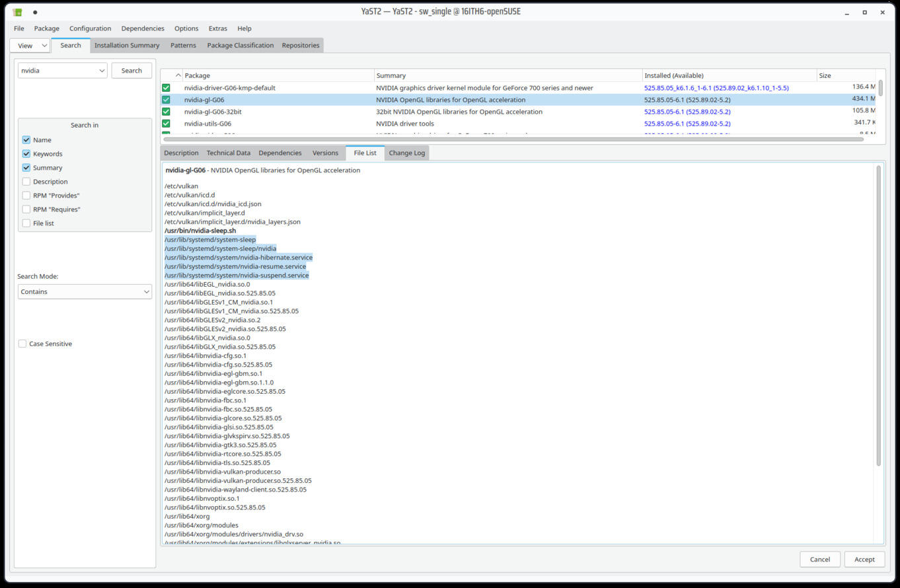Click the pin dot icon in the title bar
900x588 pixels.
(x=35, y=12)
